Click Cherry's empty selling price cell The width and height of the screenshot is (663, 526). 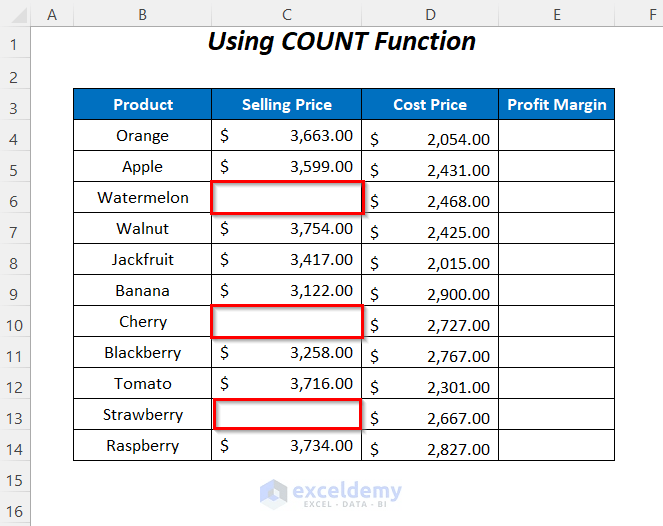[x=287, y=321]
